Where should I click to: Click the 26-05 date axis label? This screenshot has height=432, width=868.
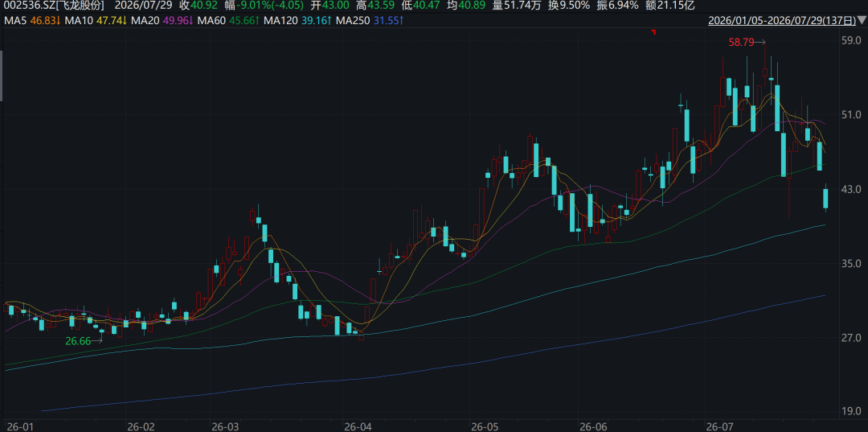click(485, 427)
